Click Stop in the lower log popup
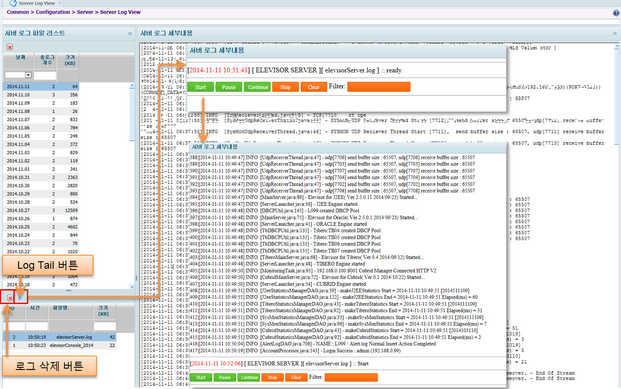 pyautogui.click(x=272, y=378)
